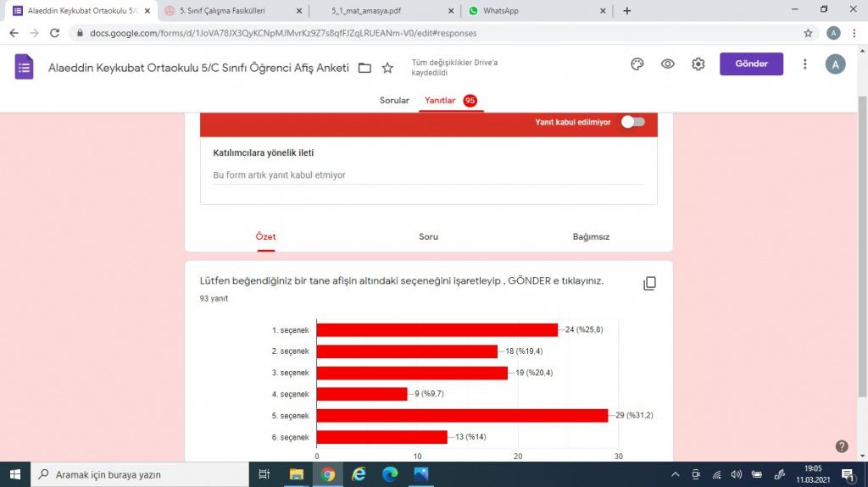Click the preview eye icon
This screenshot has width=868, height=487.
(x=668, y=64)
